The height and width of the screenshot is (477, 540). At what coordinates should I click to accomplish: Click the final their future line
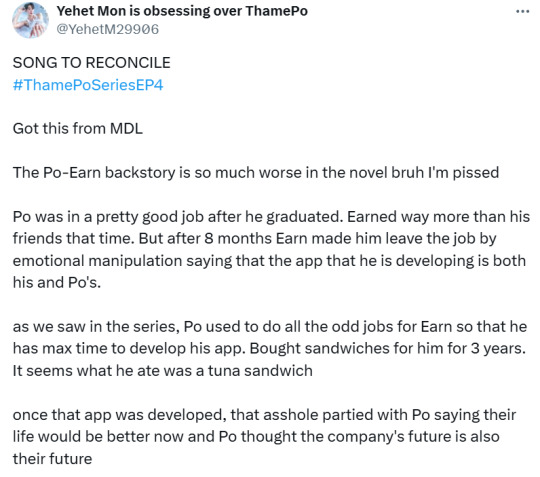click(x=52, y=459)
